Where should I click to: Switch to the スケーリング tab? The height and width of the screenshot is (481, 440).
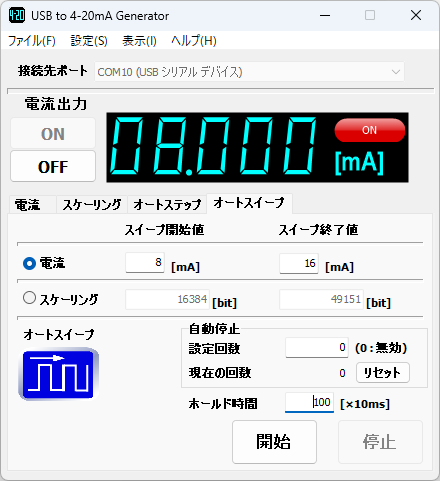point(92,204)
